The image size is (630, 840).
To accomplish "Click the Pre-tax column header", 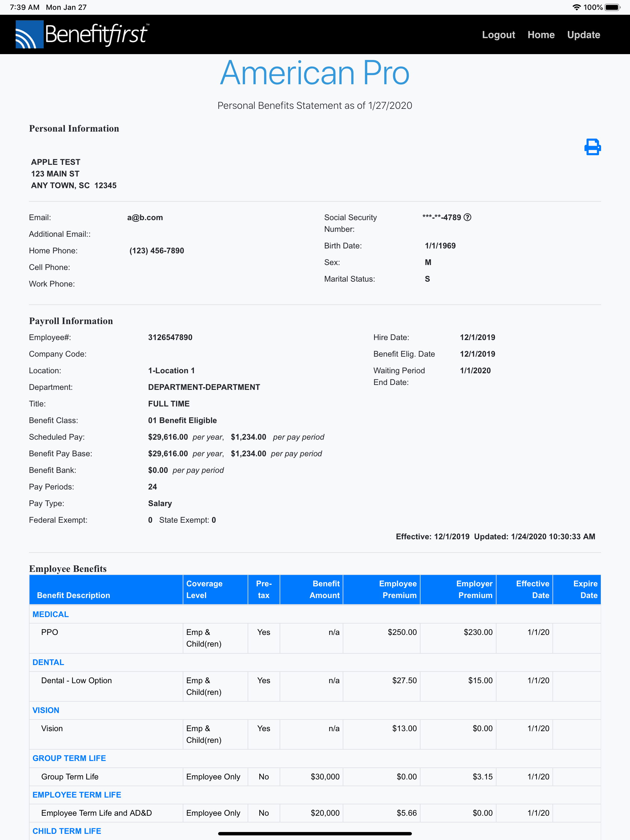I will pyautogui.click(x=264, y=589).
